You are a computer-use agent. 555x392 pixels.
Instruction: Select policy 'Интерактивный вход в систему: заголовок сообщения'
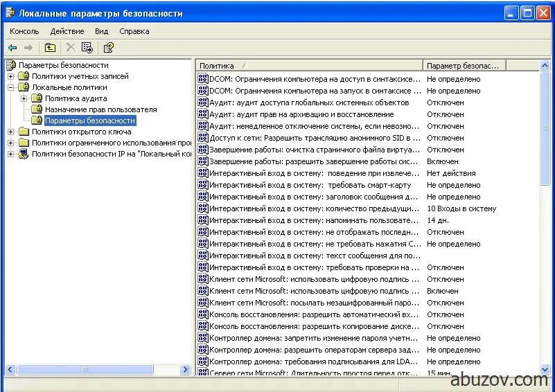314,197
